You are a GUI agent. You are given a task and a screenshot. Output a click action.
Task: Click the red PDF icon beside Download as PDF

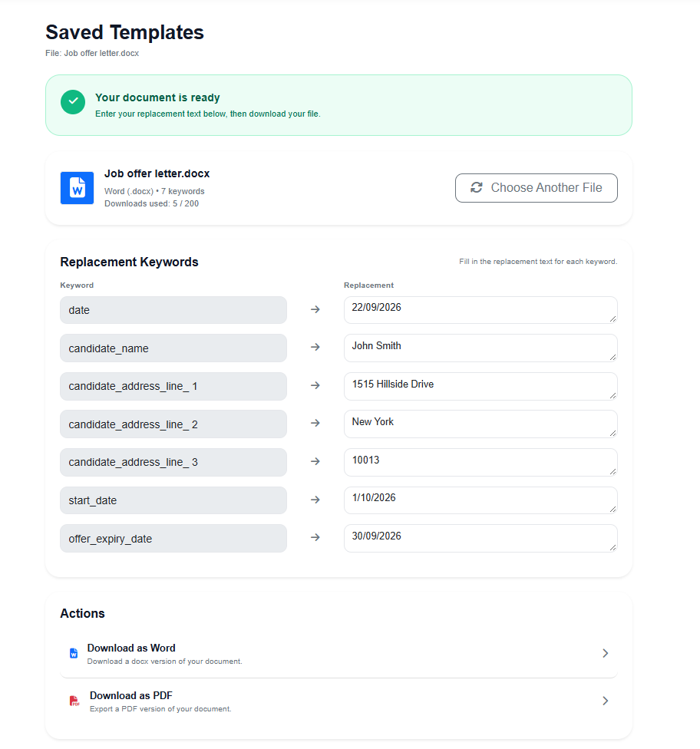pyautogui.click(x=74, y=701)
